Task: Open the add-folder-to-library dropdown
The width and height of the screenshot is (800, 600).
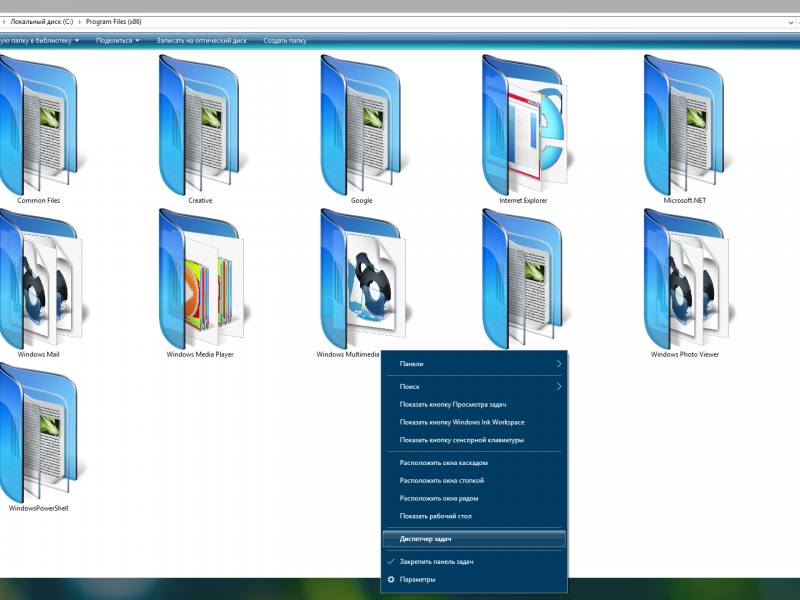Action: coord(40,40)
